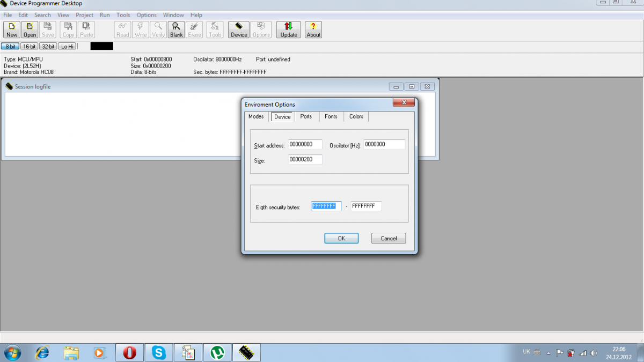Confirm the dialog with OK
Image resolution: width=644 pixels, height=362 pixels.
pos(341,238)
